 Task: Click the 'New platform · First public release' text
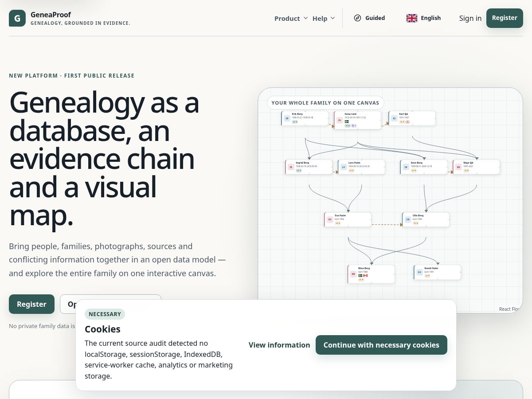click(x=71, y=76)
